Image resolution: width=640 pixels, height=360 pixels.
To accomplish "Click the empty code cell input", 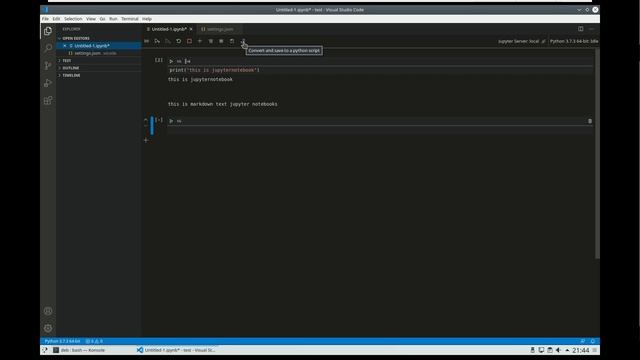I will tap(380, 130).
